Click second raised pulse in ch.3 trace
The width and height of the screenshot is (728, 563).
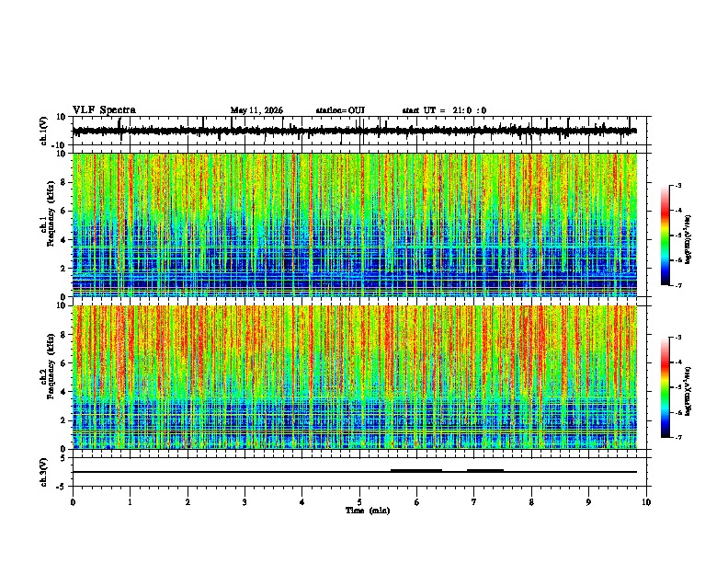[x=485, y=470]
